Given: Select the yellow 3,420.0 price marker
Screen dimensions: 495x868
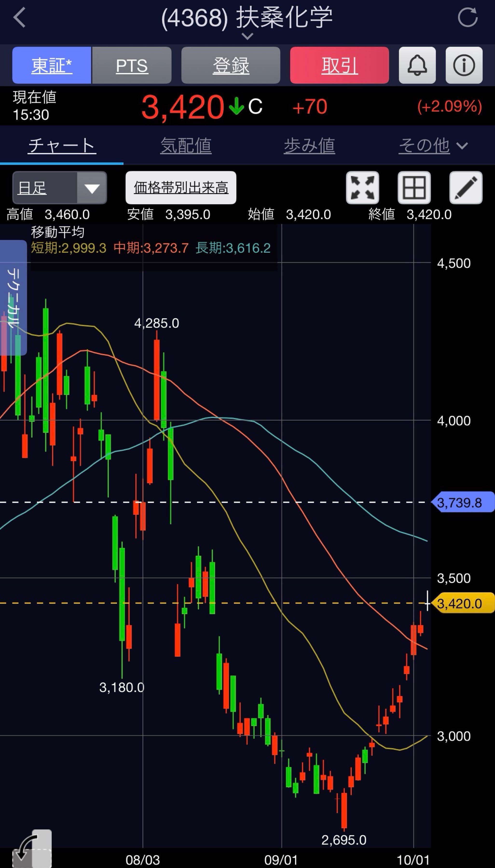Looking at the screenshot, I should click(463, 603).
